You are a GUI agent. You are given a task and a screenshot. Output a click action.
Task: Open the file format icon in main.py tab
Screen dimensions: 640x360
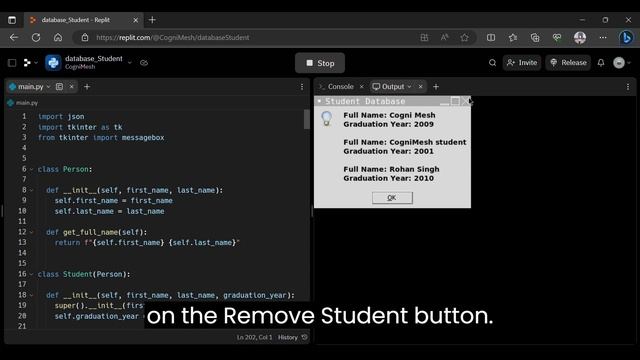click(60, 87)
